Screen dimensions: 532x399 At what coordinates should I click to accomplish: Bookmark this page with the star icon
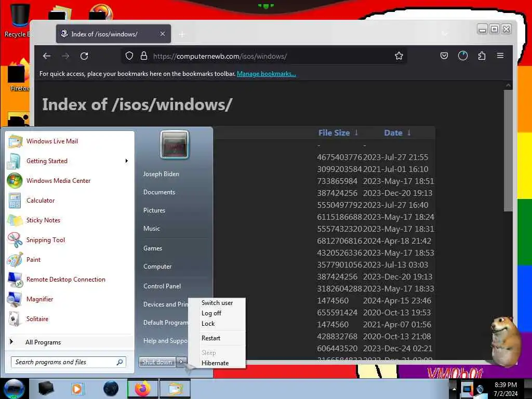(398, 56)
